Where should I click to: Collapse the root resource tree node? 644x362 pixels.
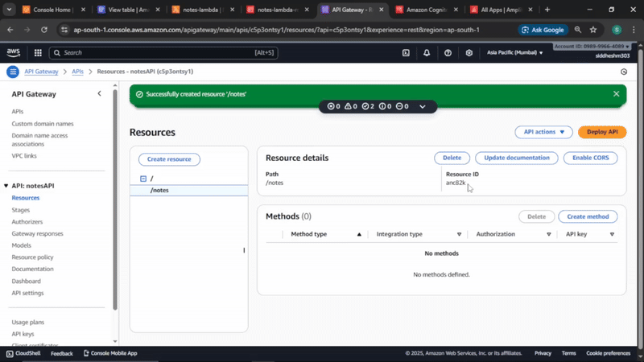(x=143, y=179)
